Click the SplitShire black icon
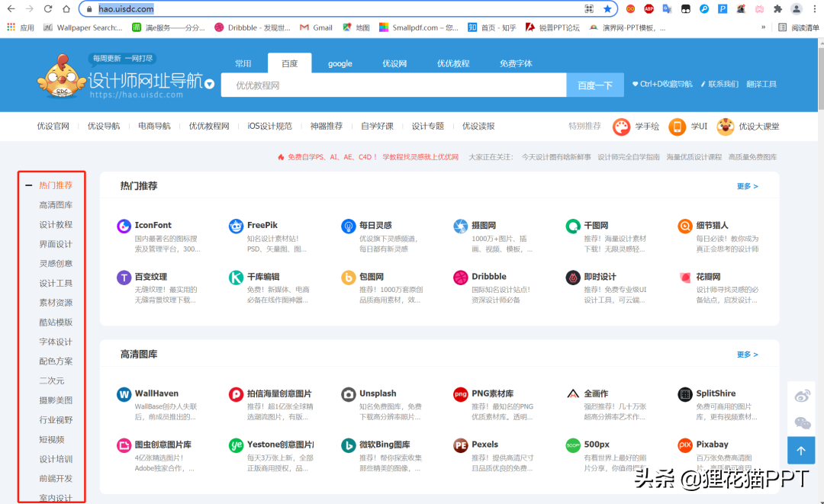 click(684, 394)
